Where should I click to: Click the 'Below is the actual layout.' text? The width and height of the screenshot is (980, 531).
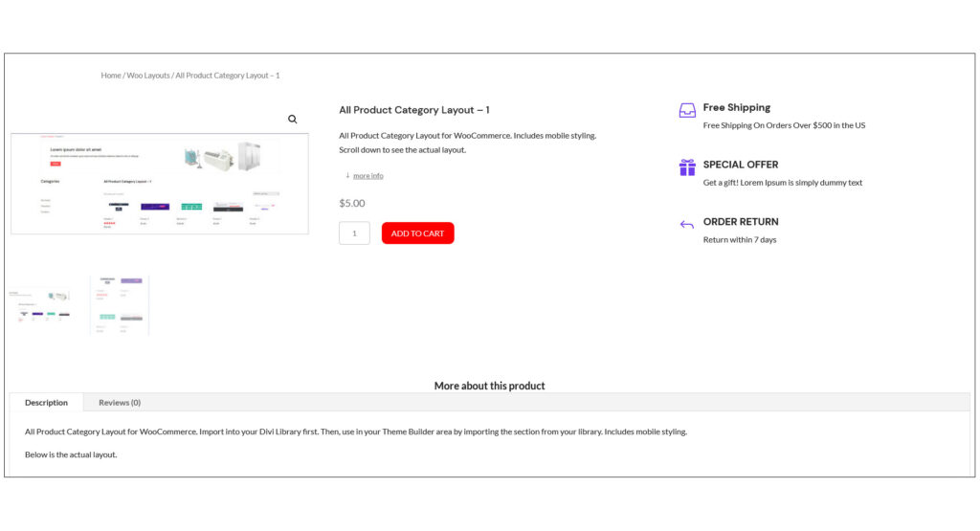[x=71, y=454]
